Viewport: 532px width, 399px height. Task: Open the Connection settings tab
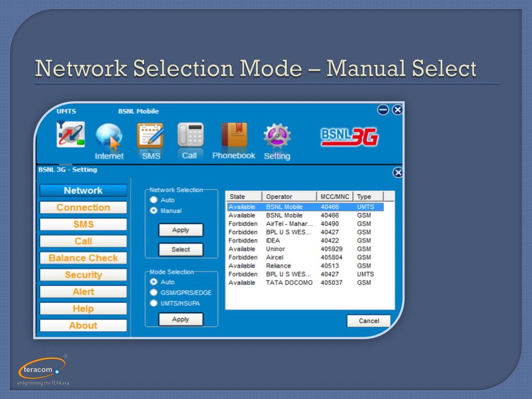(x=84, y=208)
